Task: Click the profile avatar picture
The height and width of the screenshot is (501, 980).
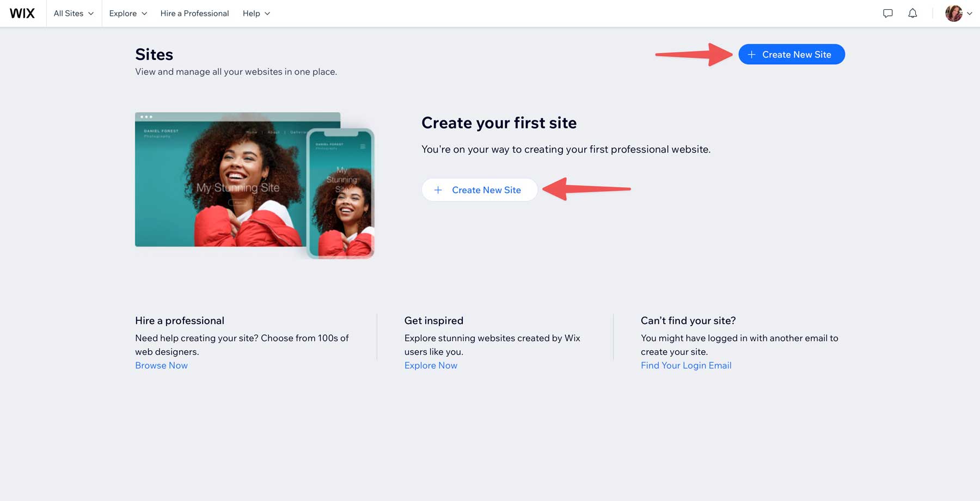Action: point(954,13)
